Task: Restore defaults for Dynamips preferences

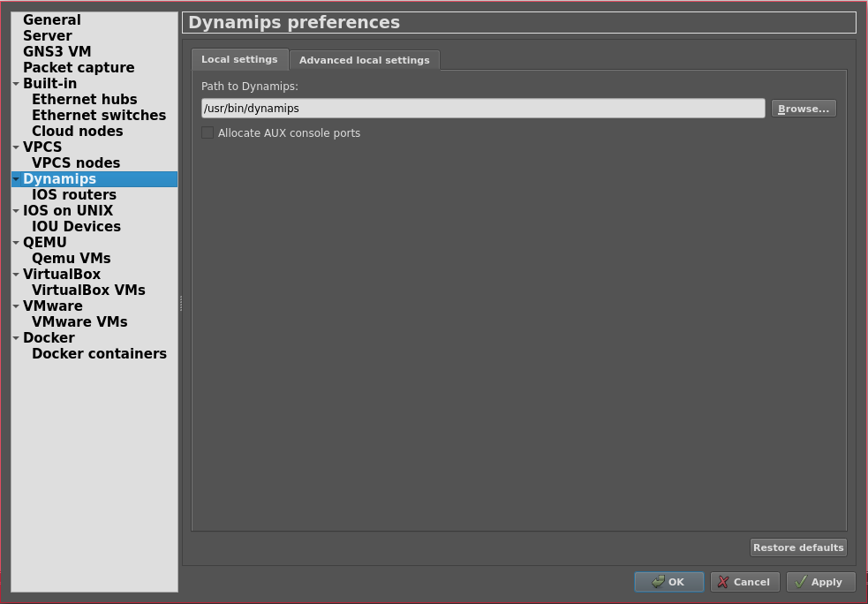Action: click(x=797, y=547)
